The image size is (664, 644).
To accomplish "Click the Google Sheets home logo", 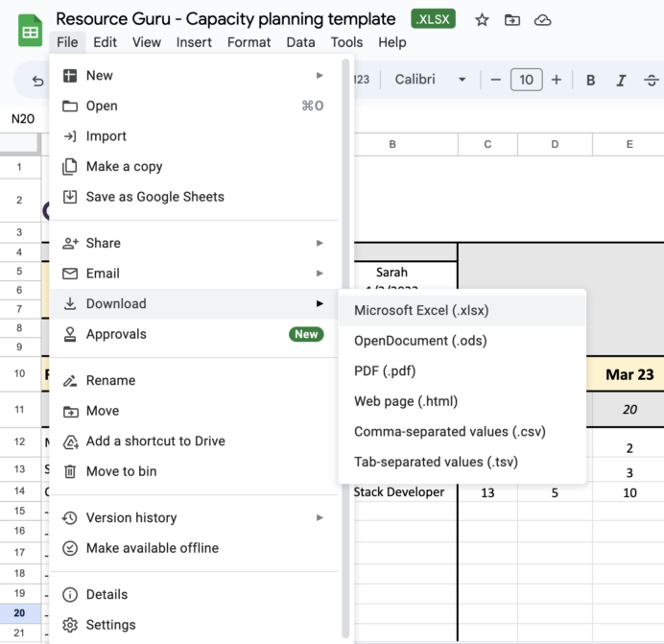I will (x=30, y=31).
